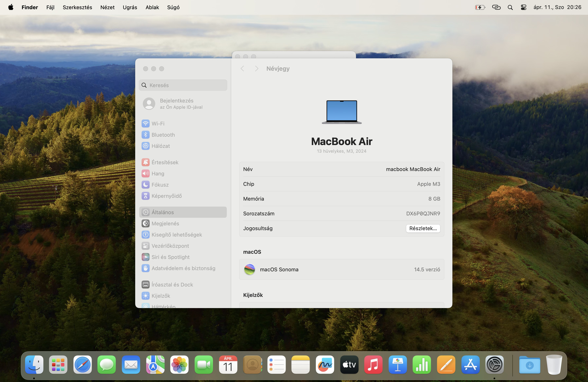The width and height of the screenshot is (588, 382).
Task: Open the Súgó menu
Action: coord(174,7)
